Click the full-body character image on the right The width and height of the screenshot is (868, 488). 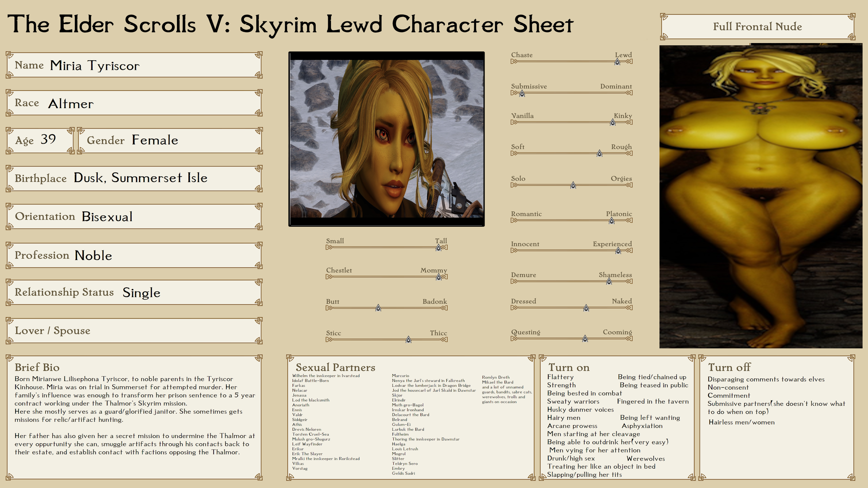click(761, 196)
